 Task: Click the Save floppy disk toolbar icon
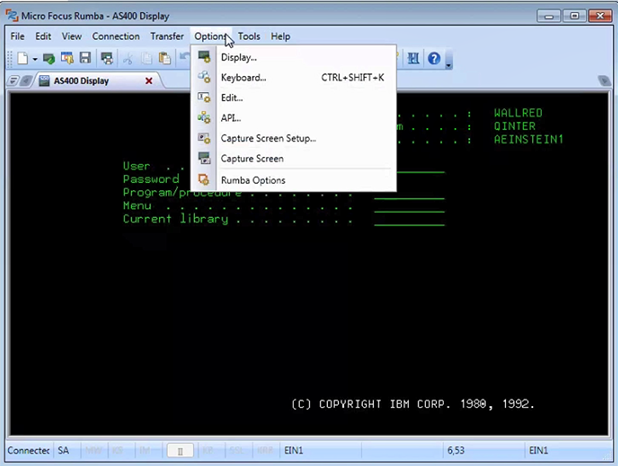click(85, 58)
